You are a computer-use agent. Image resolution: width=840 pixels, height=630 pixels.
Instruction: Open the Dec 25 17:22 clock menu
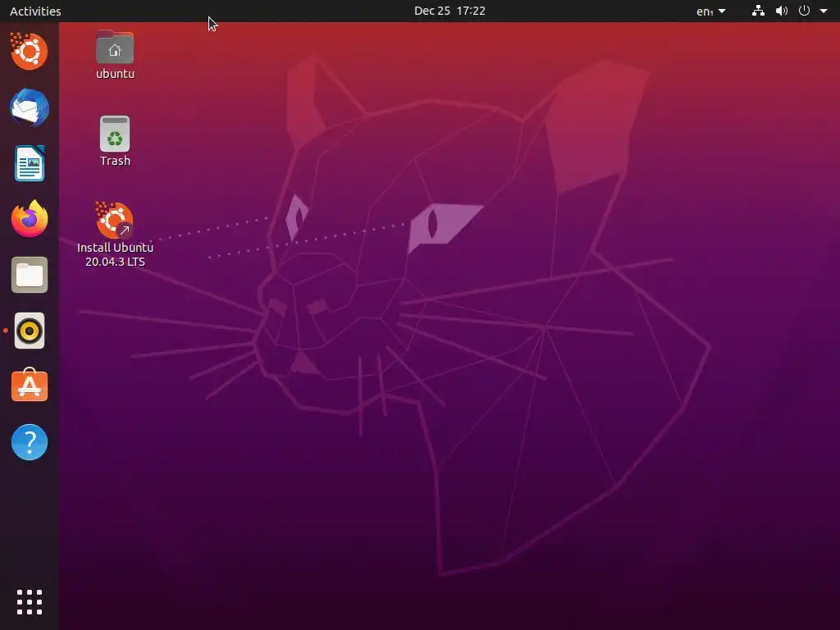[450, 11]
